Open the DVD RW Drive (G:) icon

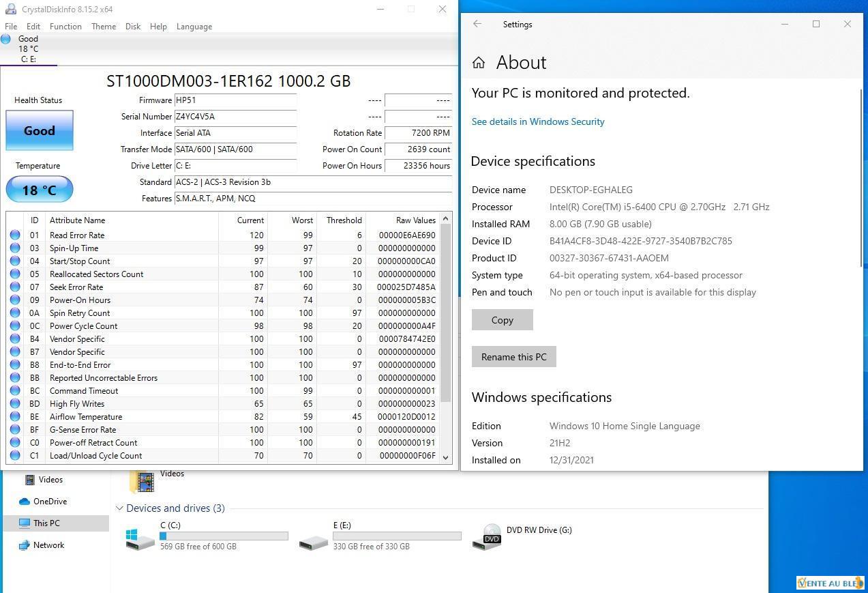pyautogui.click(x=491, y=537)
